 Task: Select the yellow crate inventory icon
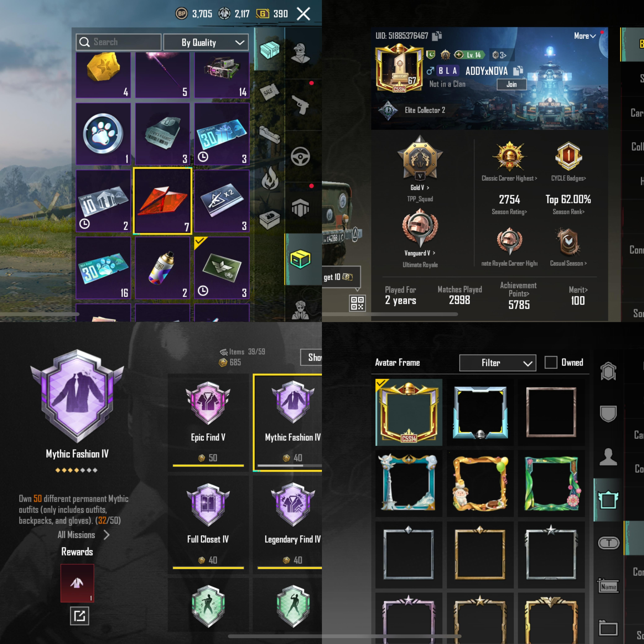[300, 259]
